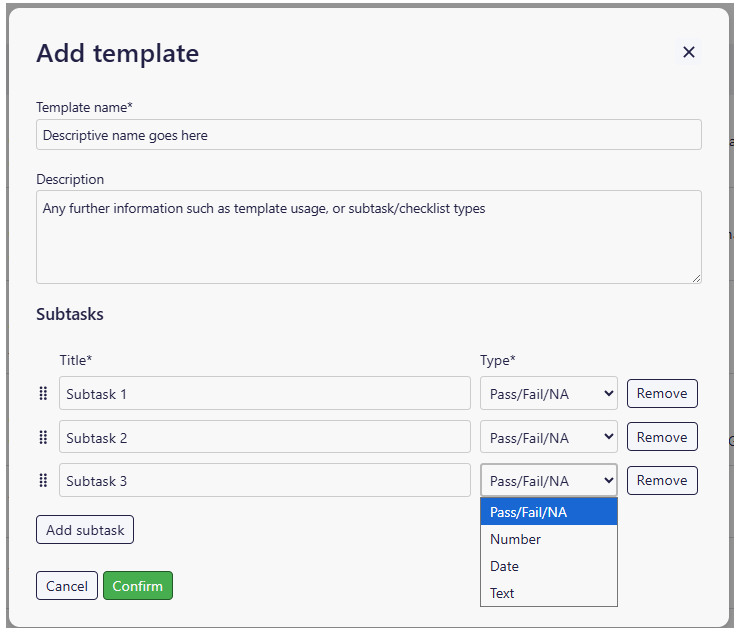Click the Add subtask button

point(85,530)
